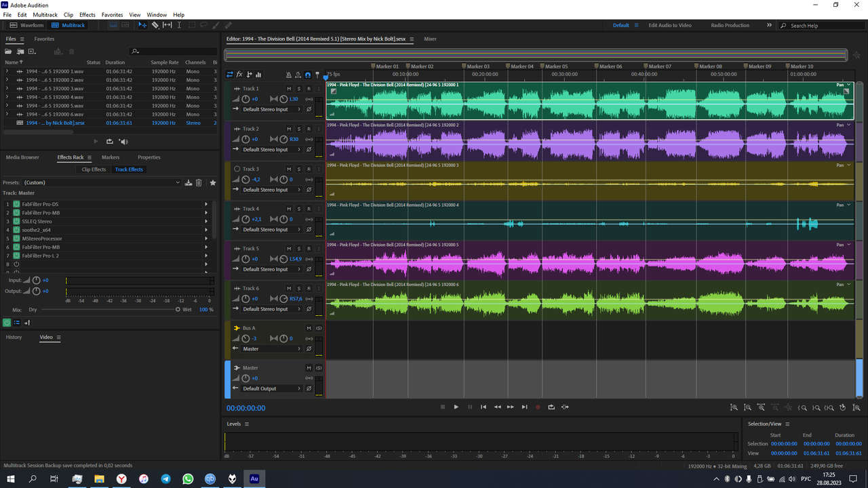Delete the effects preset with the trash icon
Screen dimensions: 868x488
(199, 182)
